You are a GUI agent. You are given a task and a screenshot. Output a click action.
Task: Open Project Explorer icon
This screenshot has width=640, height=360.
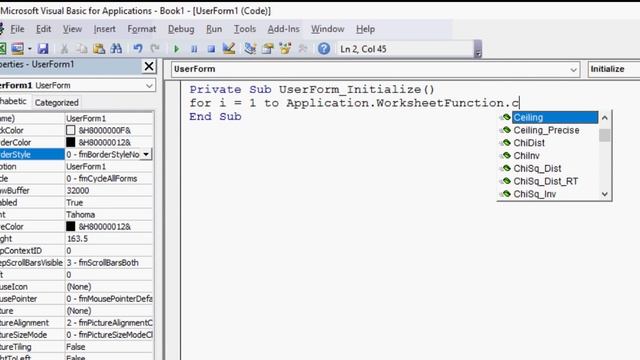tap(250, 49)
